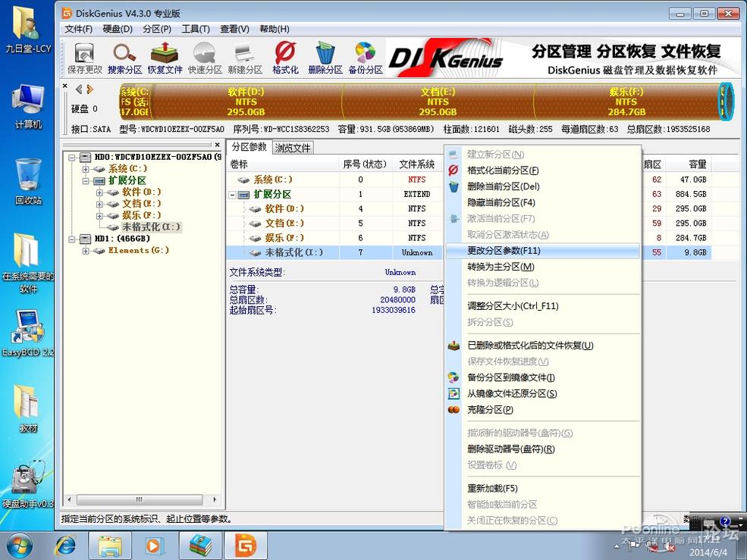
Task: Open the 备份分区 toolbar tool
Action: click(366, 58)
